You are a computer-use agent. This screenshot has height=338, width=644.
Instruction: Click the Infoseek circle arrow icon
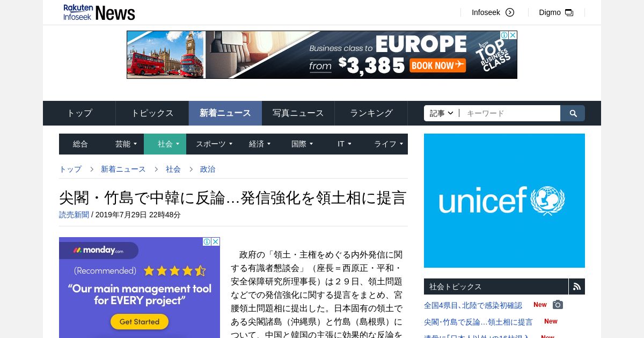(x=510, y=12)
